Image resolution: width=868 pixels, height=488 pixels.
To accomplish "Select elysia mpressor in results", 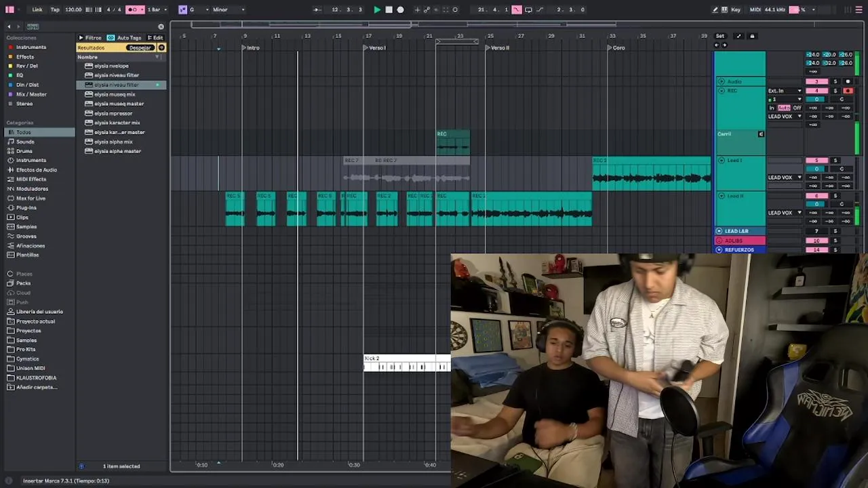I will 113,113.
